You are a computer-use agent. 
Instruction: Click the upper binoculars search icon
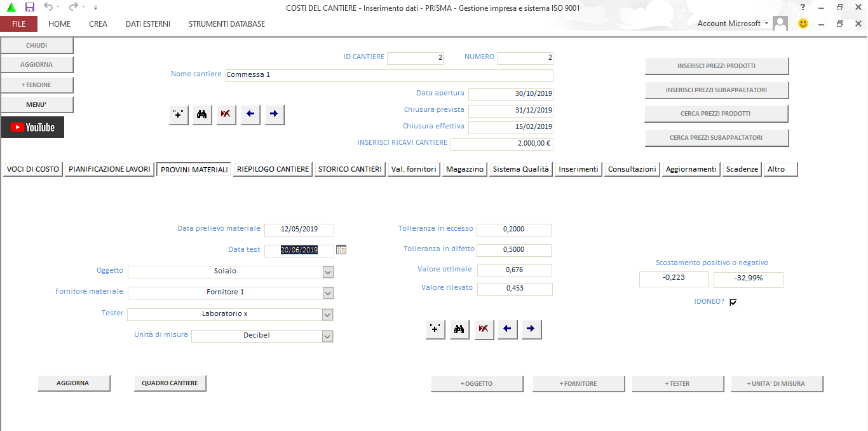202,114
